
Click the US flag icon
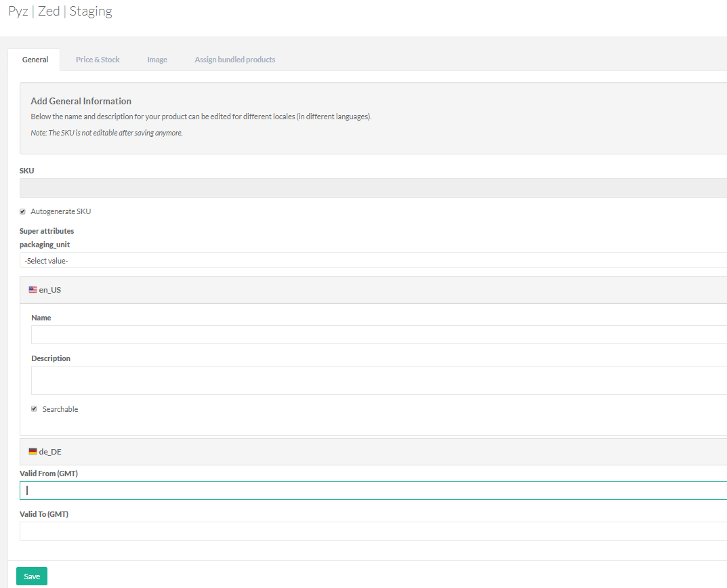[x=33, y=289]
